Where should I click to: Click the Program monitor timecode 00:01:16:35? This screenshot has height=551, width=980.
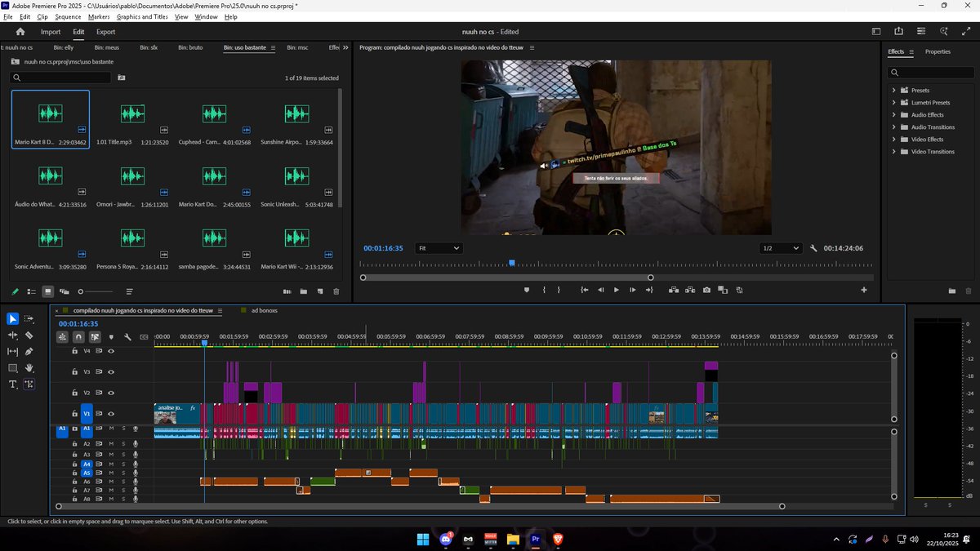pyautogui.click(x=383, y=248)
